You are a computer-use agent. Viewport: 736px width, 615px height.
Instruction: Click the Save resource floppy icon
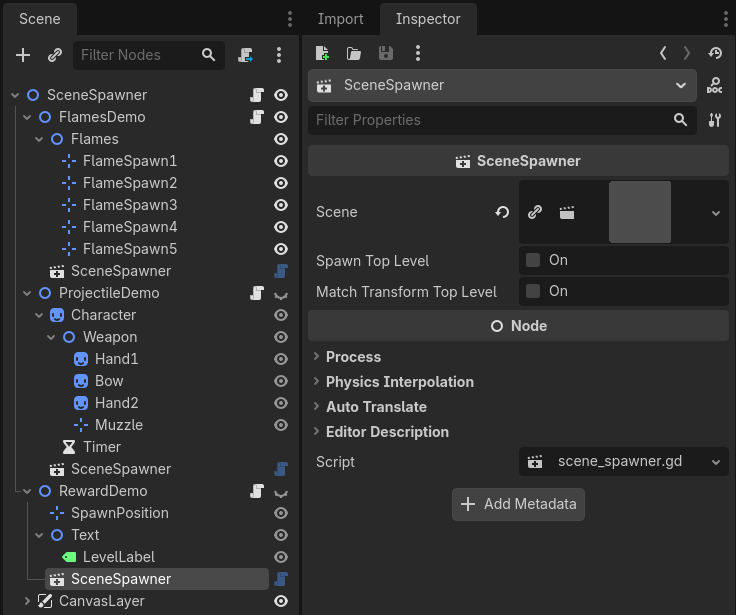pyautogui.click(x=386, y=53)
